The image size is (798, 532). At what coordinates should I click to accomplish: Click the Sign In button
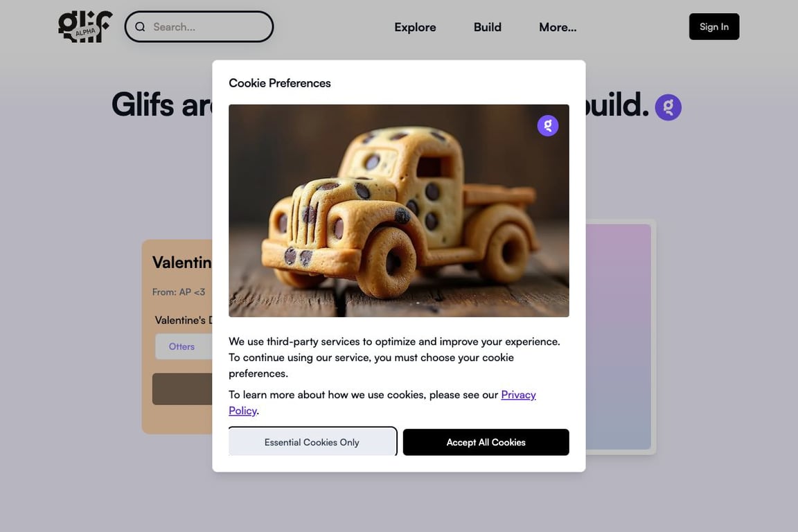click(x=713, y=26)
